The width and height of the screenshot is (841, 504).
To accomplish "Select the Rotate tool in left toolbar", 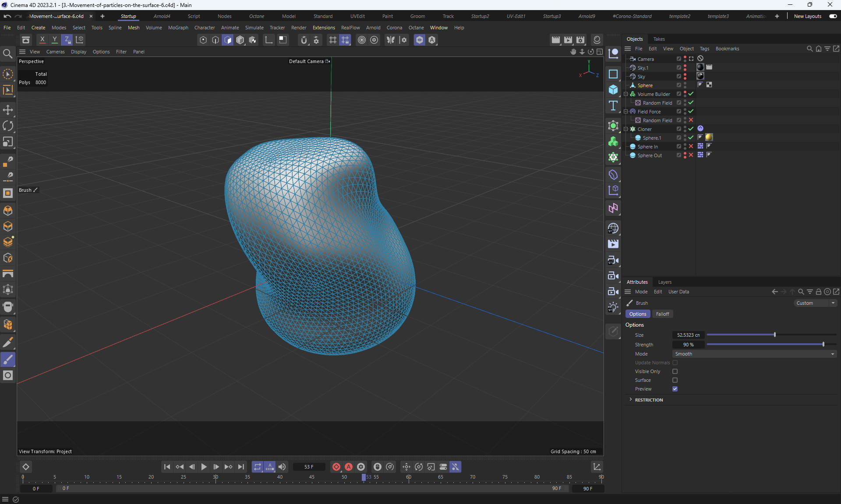I will point(8,126).
